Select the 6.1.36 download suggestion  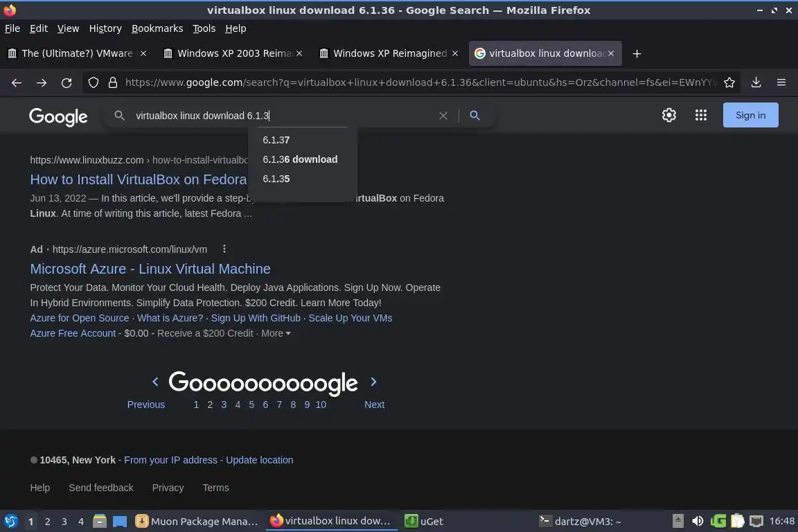tap(302, 159)
